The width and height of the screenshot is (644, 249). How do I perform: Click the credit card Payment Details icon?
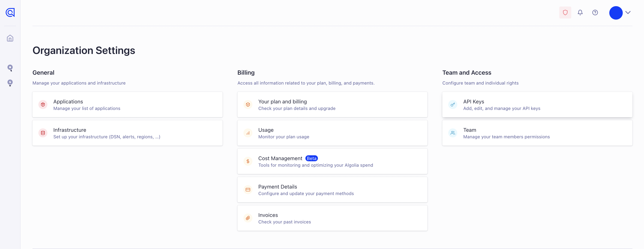248,190
